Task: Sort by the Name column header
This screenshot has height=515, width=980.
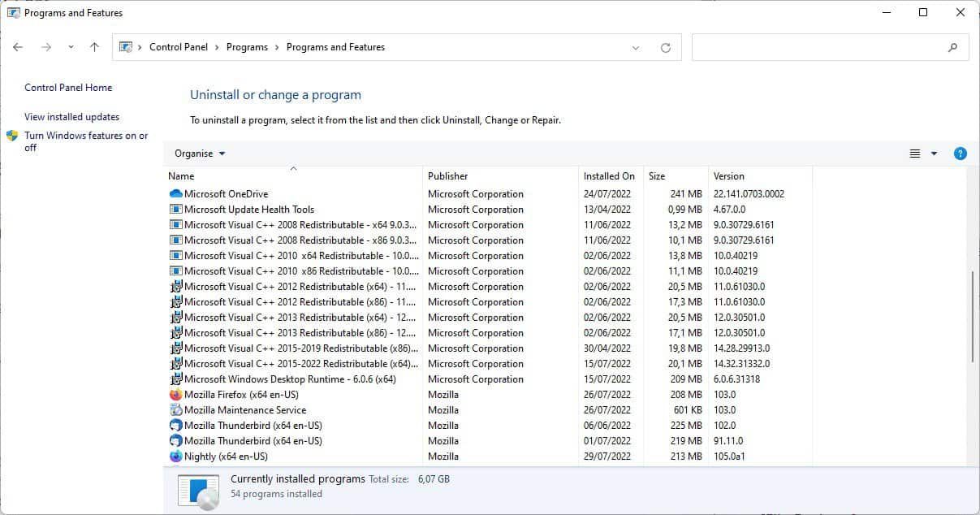Action: [293, 175]
